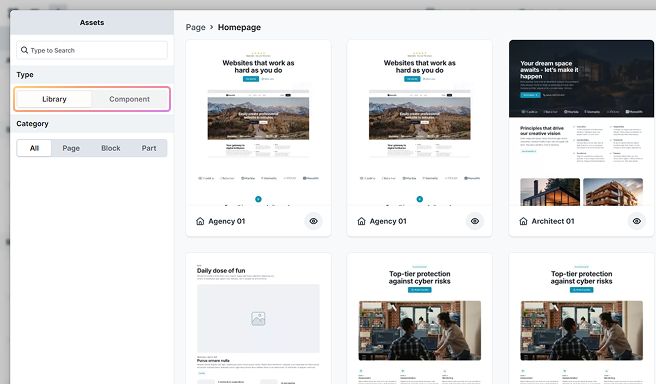Screen dimensions: 656x384
Task: Filter assets by Block category
Action: click(x=111, y=148)
